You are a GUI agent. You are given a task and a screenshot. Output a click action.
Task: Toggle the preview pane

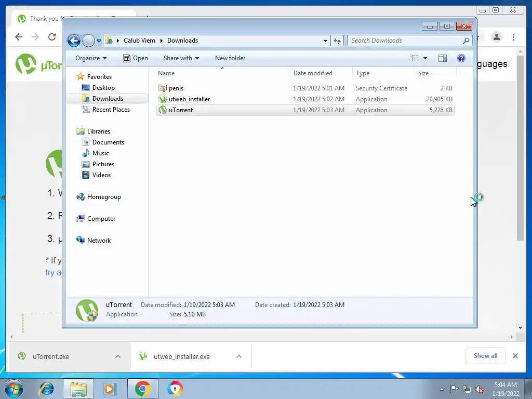click(443, 58)
